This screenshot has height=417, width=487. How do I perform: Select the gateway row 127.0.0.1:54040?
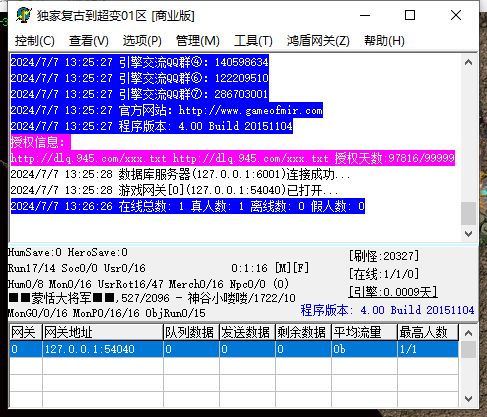pos(234,349)
